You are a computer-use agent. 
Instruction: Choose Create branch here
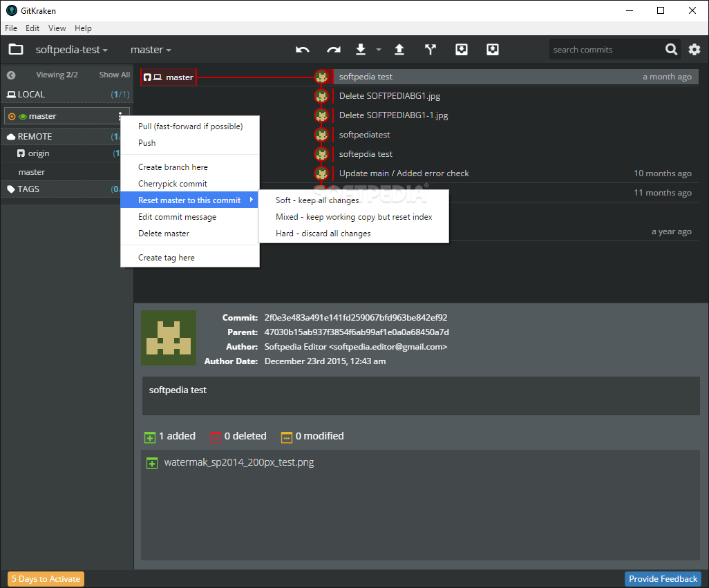[x=190, y=167]
